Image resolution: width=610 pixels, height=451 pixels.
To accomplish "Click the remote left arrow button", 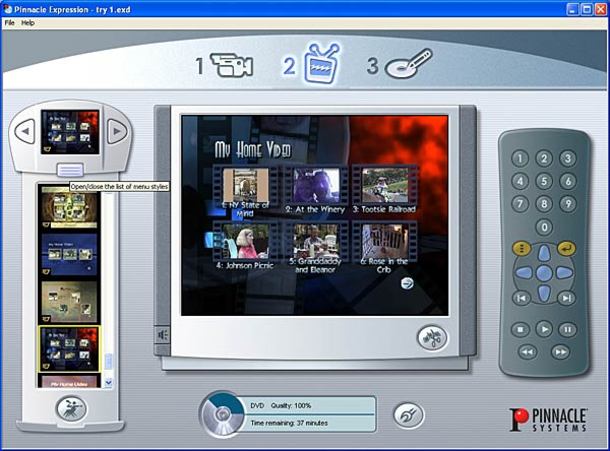I will click(x=524, y=273).
